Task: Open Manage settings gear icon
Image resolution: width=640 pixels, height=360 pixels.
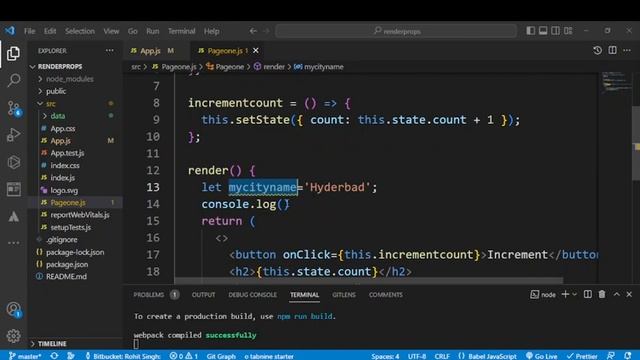Action: [x=13, y=336]
